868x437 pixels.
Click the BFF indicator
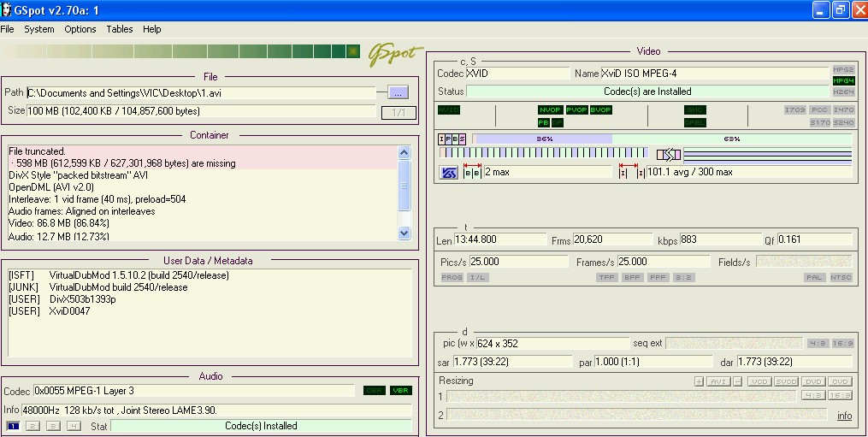[x=632, y=277]
